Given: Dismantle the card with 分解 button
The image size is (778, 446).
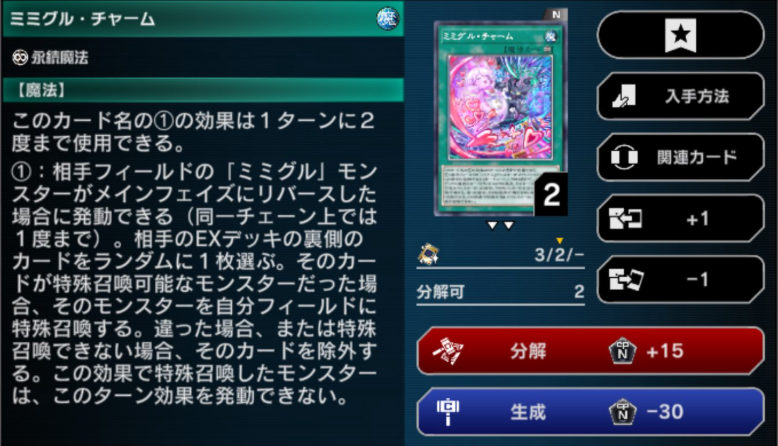Looking at the screenshot, I should coord(590,351).
